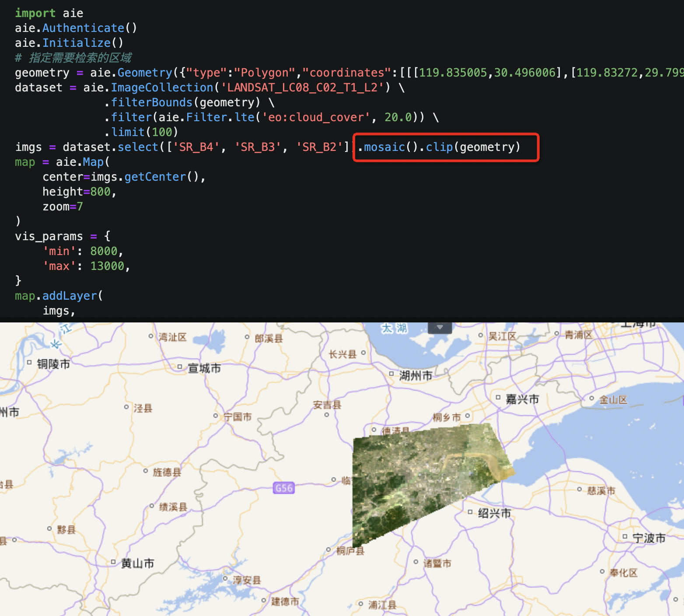
Task: Click the 宁国市 label on map
Action: click(237, 416)
